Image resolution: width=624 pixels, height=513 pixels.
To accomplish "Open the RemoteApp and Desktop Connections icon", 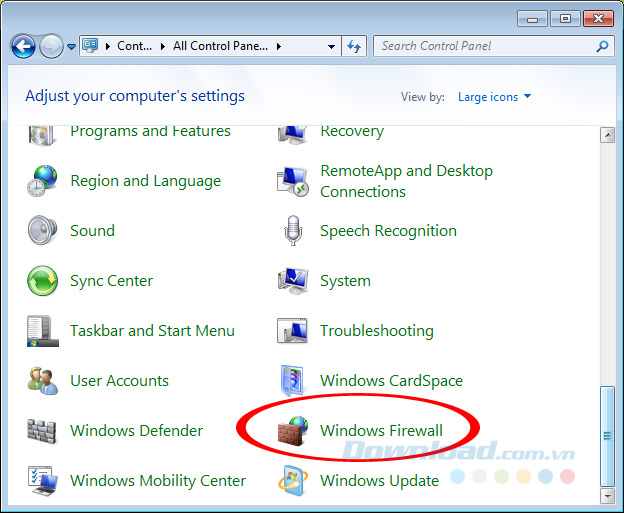I will point(292,181).
